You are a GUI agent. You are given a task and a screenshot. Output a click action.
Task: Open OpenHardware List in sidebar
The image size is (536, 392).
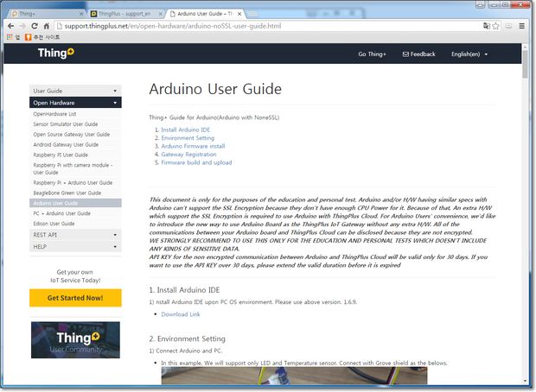point(54,114)
